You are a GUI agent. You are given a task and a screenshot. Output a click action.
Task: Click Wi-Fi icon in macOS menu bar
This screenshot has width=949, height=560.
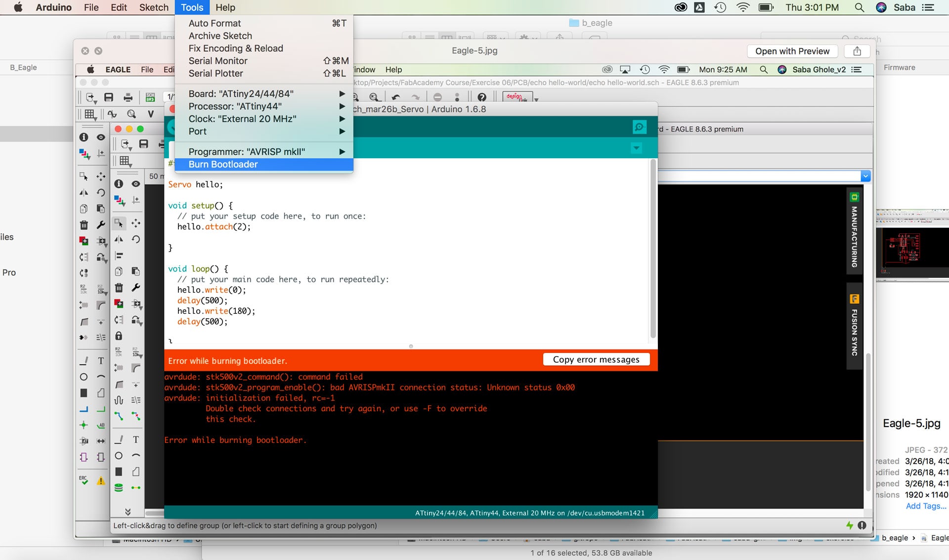(x=743, y=7)
